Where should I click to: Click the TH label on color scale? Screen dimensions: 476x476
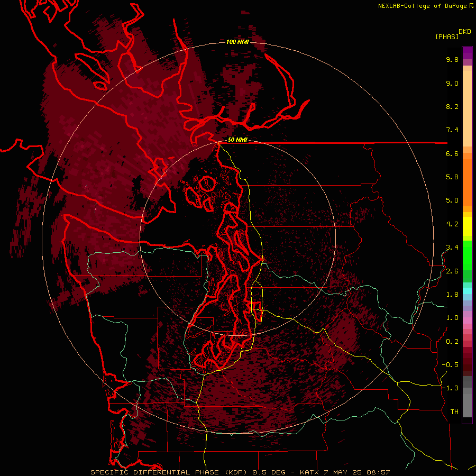(x=454, y=412)
